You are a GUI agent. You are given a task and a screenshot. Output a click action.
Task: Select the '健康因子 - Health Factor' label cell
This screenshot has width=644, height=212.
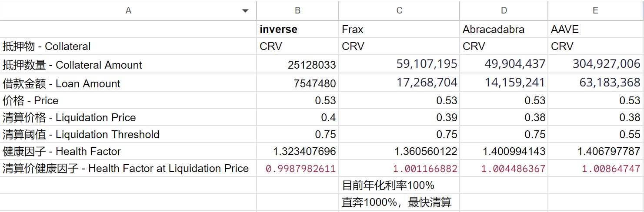click(128, 151)
